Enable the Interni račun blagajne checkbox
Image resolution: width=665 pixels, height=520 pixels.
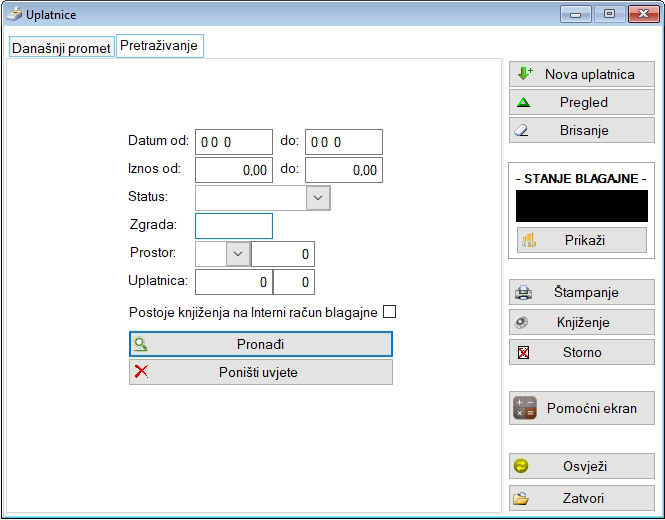tap(390, 312)
